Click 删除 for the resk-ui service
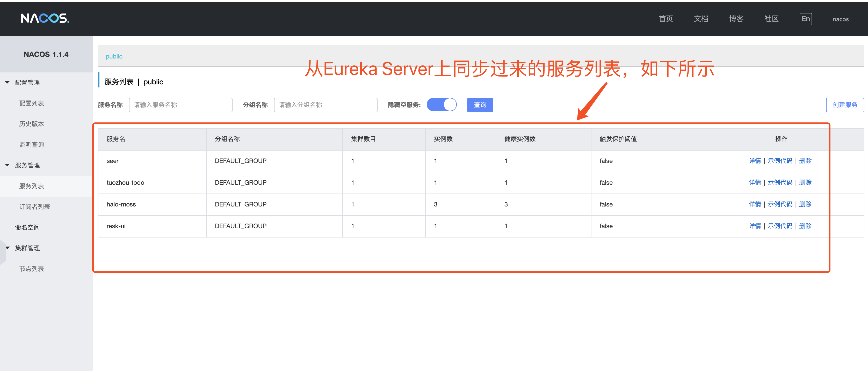This screenshot has width=868, height=371. click(x=805, y=226)
